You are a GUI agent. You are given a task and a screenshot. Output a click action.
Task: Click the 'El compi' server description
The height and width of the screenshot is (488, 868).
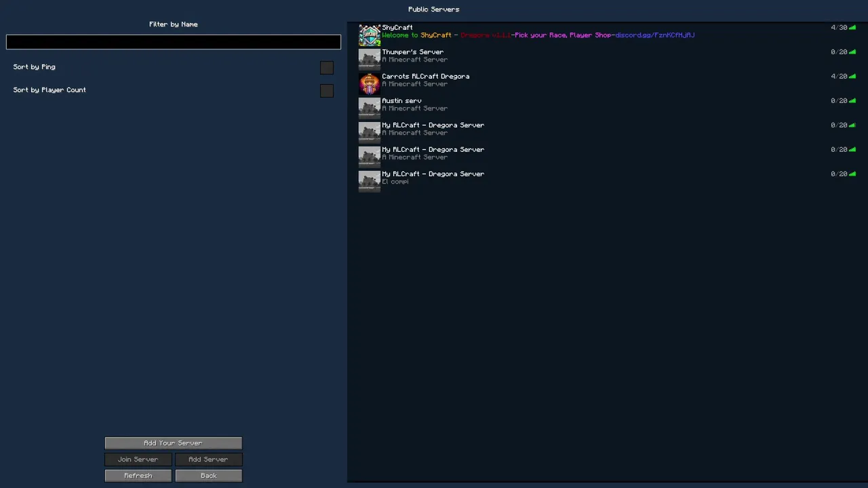pos(395,182)
